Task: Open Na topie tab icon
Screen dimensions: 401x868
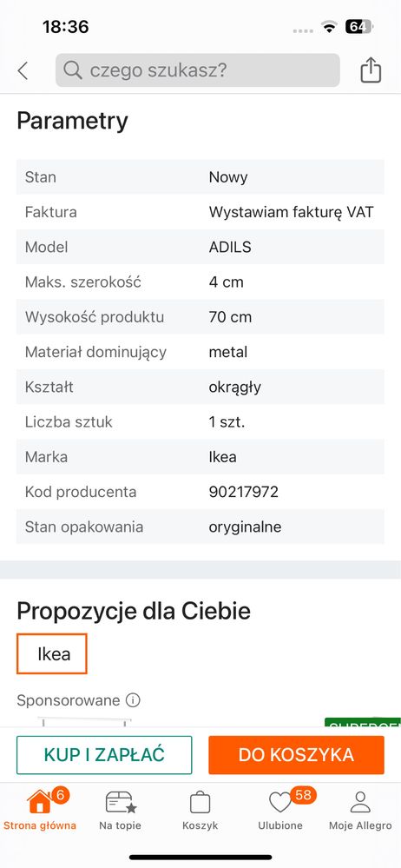Action: pos(121,802)
